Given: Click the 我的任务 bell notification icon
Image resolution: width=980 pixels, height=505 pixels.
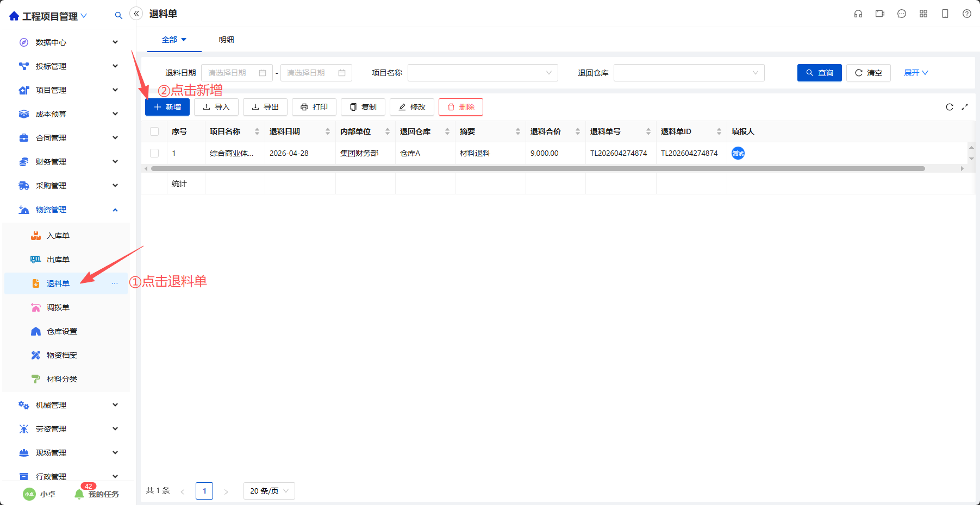Looking at the screenshot, I should pyautogui.click(x=79, y=494).
